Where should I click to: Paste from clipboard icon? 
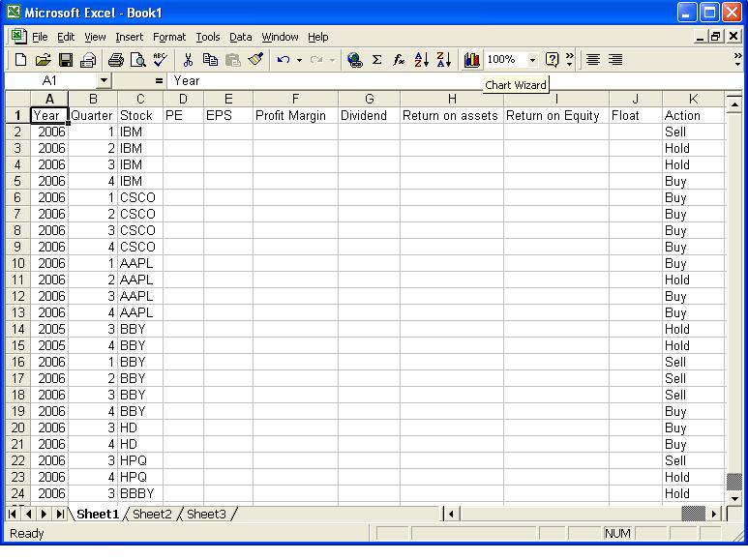click(233, 60)
